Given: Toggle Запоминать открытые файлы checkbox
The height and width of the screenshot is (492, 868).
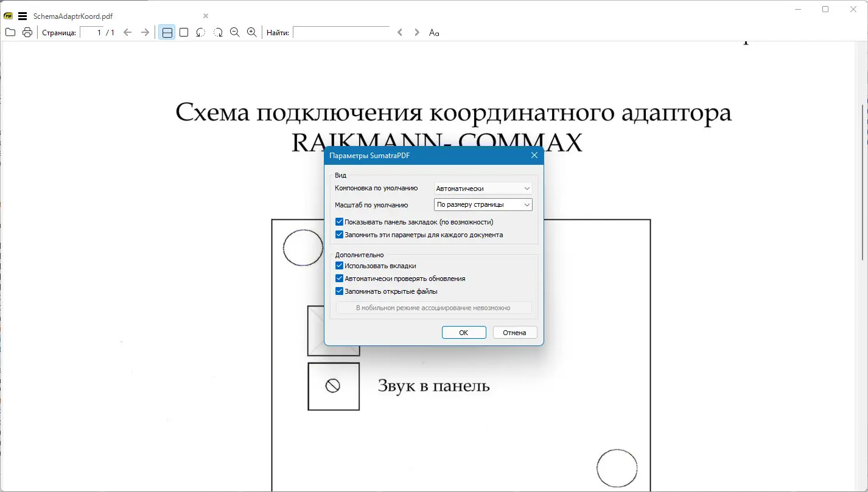Looking at the screenshot, I should [340, 291].
